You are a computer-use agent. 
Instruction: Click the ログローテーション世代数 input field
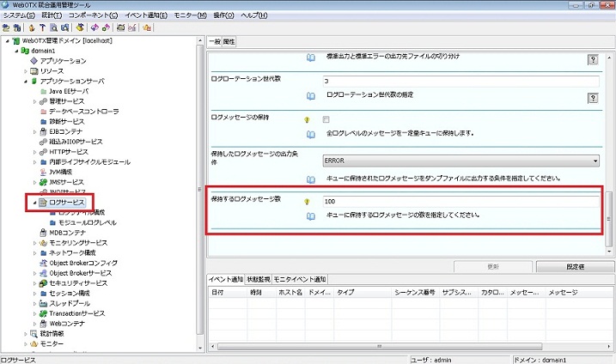(x=461, y=82)
